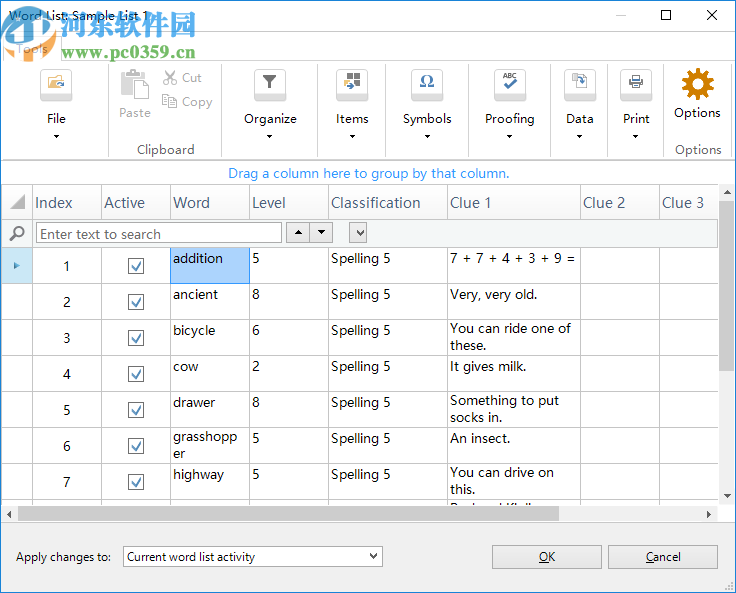Open the Items grid icon
Image resolution: width=736 pixels, height=593 pixels.
tap(352, 85)
